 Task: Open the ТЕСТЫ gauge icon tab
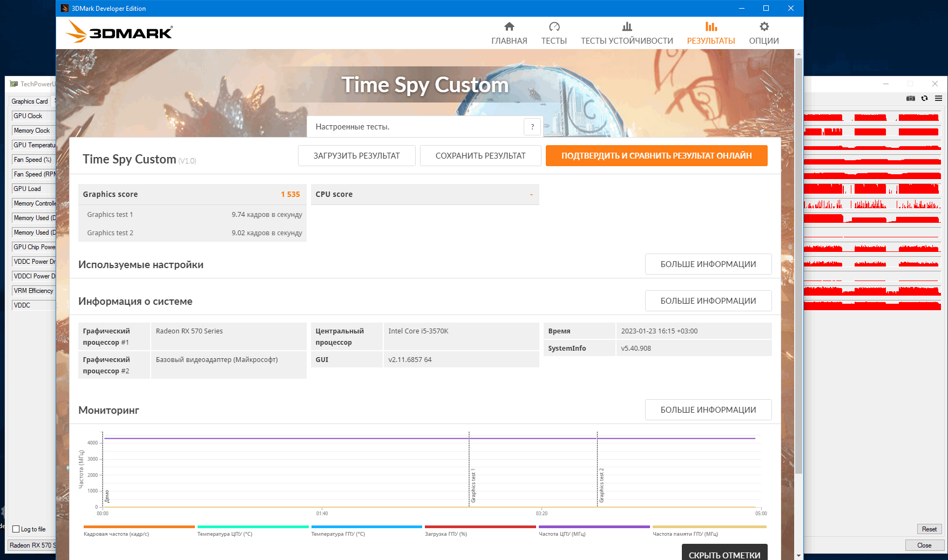pyautogui.click(x=554, y=26)
